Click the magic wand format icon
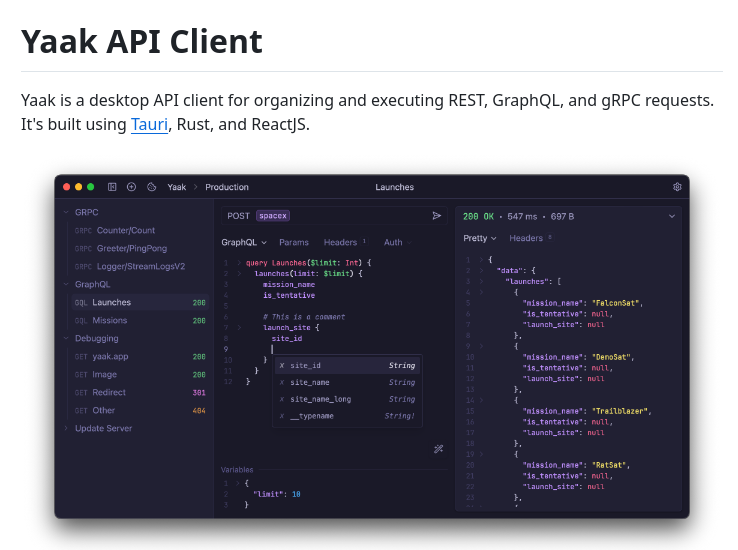Screen dimensions: 738x550 coord(438,449)
